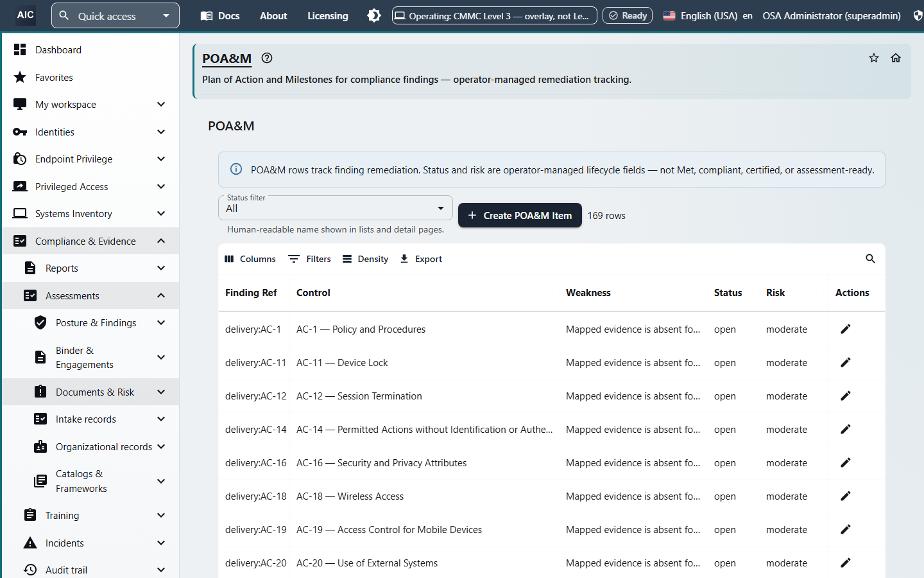Open OSA Administrator user menu
Viewport: 924px width, 578px height.
coord(832,15)
